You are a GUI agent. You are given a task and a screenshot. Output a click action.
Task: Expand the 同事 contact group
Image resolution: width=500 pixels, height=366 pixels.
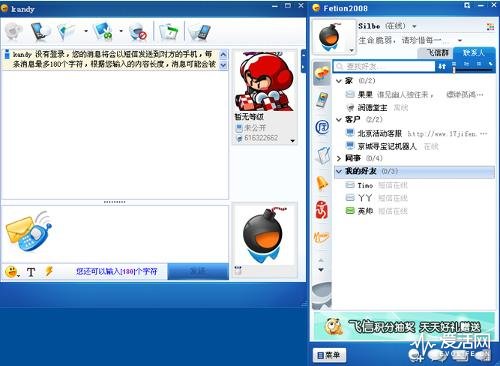[x=339, y=158]
